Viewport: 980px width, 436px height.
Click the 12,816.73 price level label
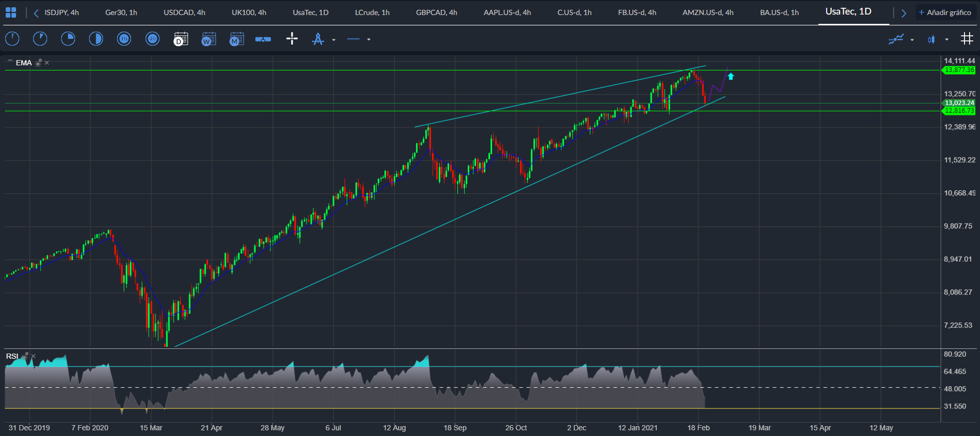click(x=958, y=111)
